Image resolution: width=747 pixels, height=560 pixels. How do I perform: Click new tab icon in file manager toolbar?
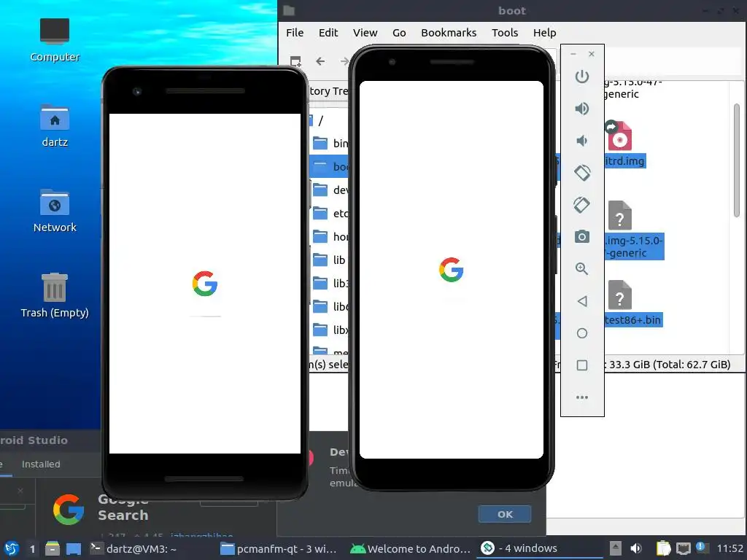click(x=295, y=61)
